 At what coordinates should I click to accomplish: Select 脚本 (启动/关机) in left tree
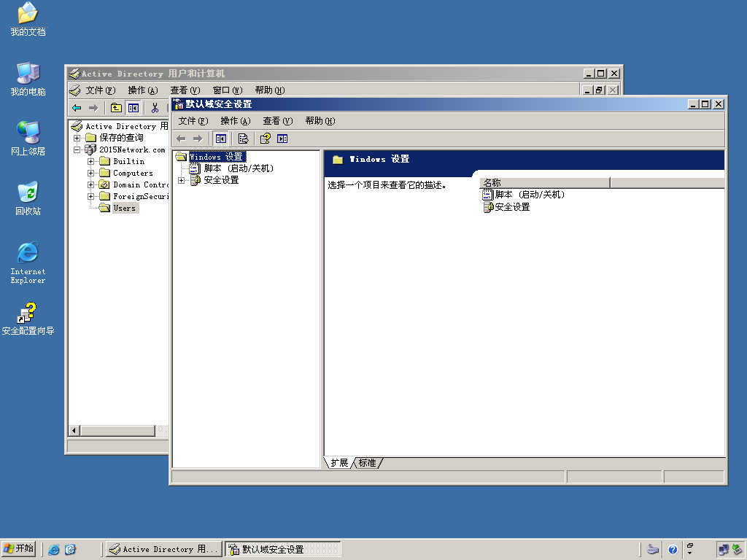coord(239,168)
